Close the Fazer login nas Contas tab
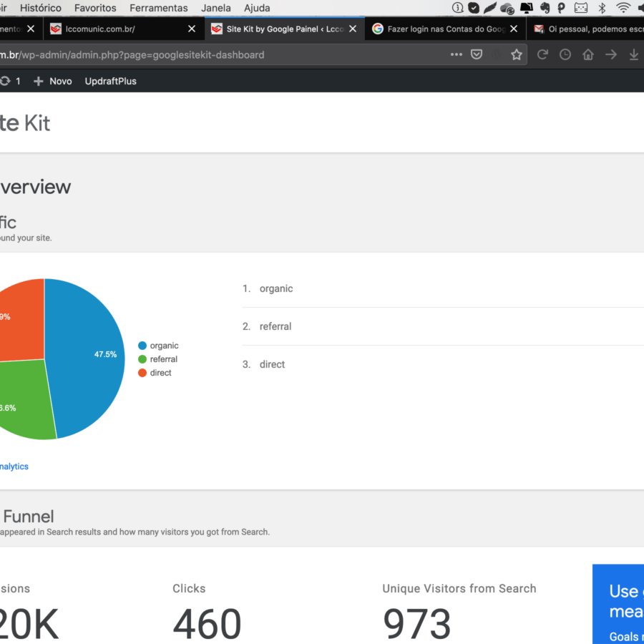644x644 pixels. [x=513, y=29]
